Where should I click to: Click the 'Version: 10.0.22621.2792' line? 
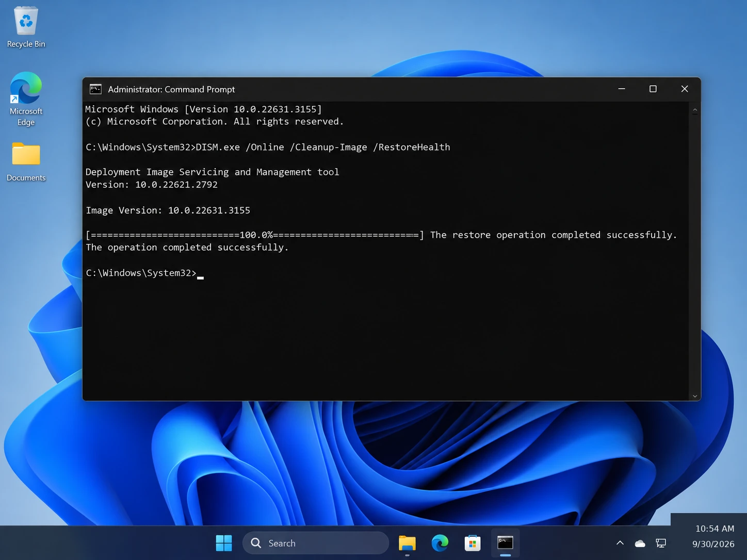(151, 185)
